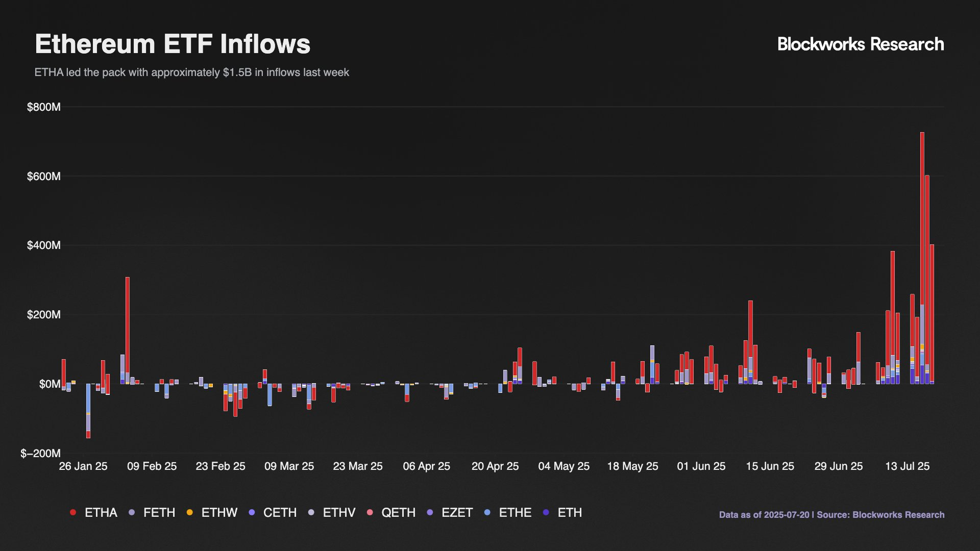This screenshot has height=551, width=980.
Task: Click the 13 Jul 25 axis label
Action: click(x=907, y=466)
